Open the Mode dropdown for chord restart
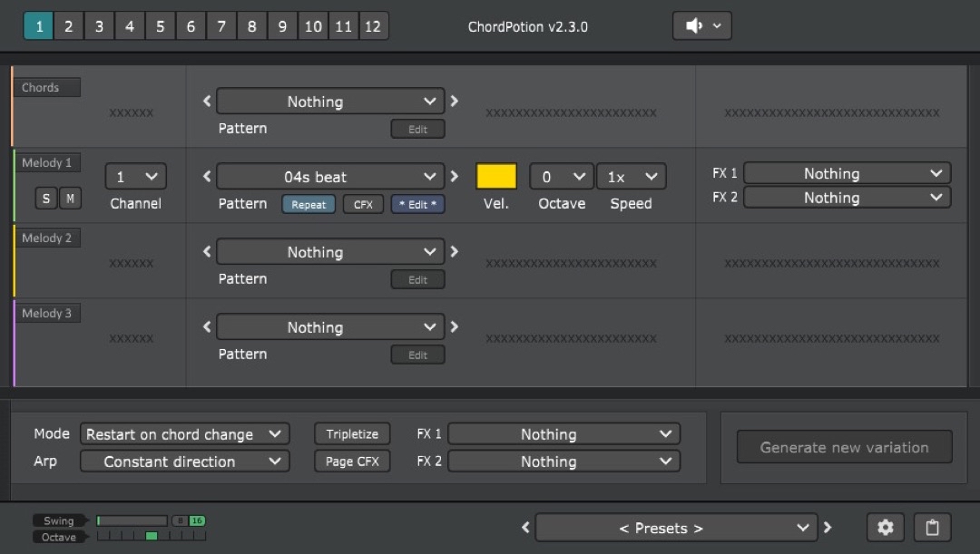This screenshot has width=980, height=554. click(x=185, y=434)
